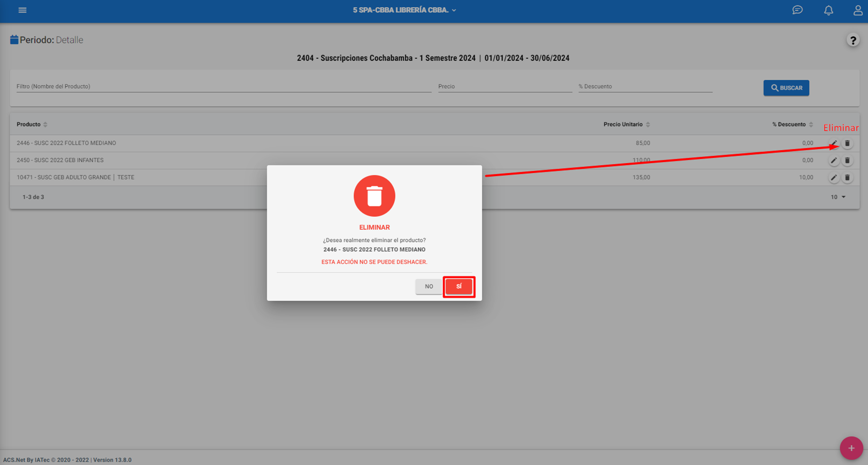Image resolution: width=868 pixels, height=465 pixels.
Task: Open the hamburger navigation menu
Action: point(22,10)
